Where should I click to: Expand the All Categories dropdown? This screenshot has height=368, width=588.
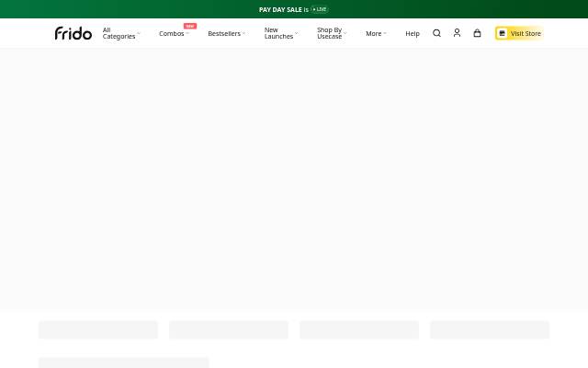[x=120, y=33]
